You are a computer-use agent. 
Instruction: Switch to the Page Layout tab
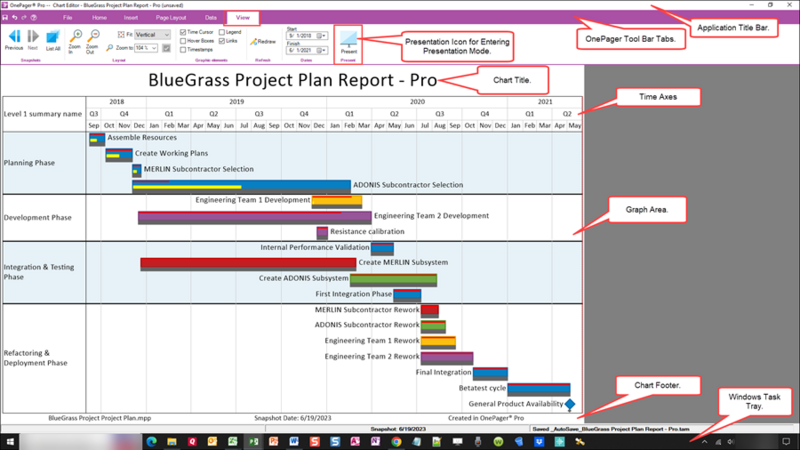click(171, 17)
